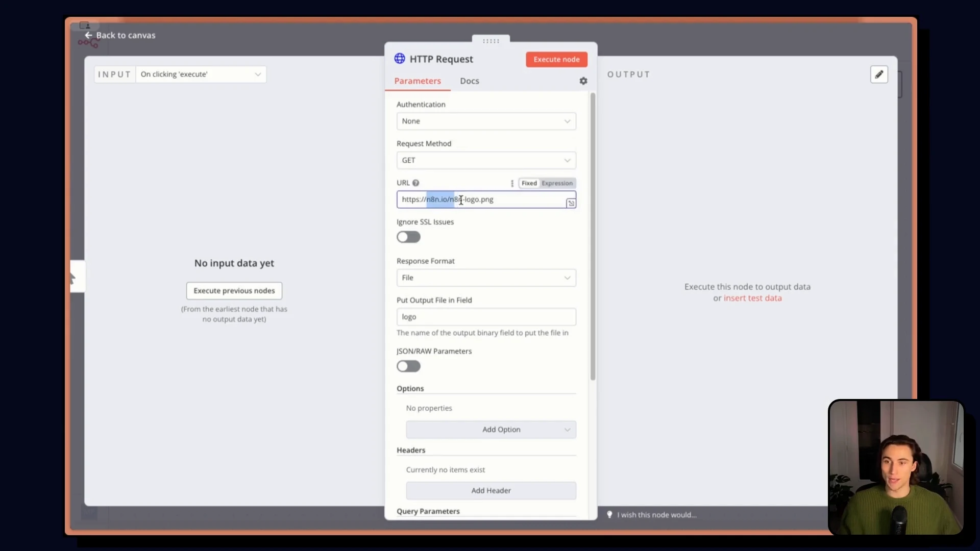Click the lightbulb icon for node feedback
This screenshot has height=551, width=980.
[609, 515]
